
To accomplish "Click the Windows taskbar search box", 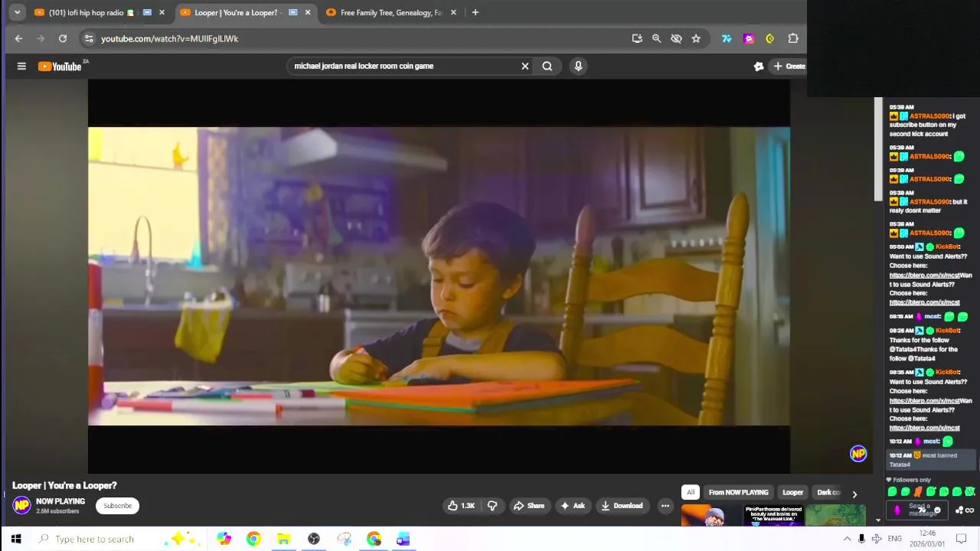I will (x=119, y=539).
